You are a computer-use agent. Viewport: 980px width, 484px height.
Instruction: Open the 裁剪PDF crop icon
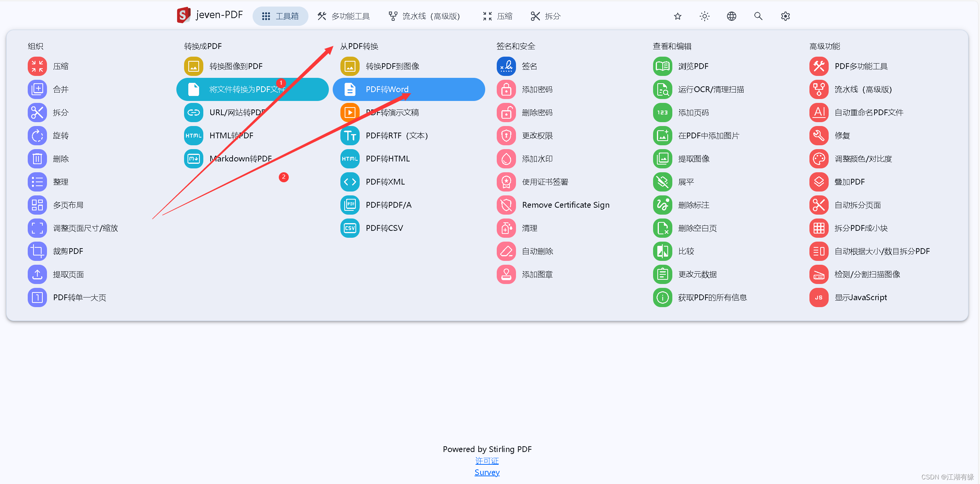coord(37,251)
